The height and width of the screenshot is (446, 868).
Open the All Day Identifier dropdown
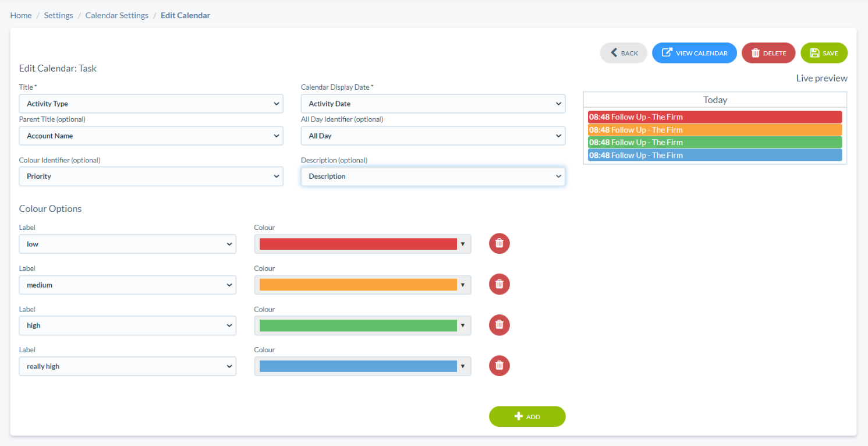pyautogui.click(x=433, y=136)
